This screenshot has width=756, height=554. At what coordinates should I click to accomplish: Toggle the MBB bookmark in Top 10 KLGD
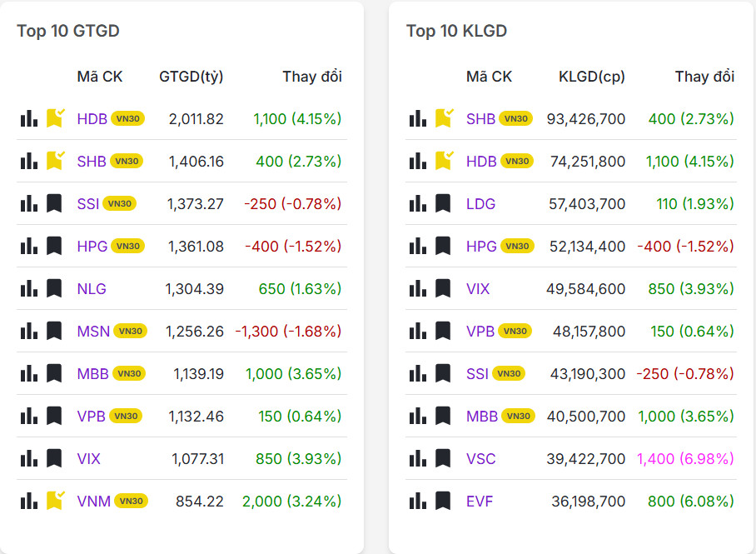click(443, 416)
